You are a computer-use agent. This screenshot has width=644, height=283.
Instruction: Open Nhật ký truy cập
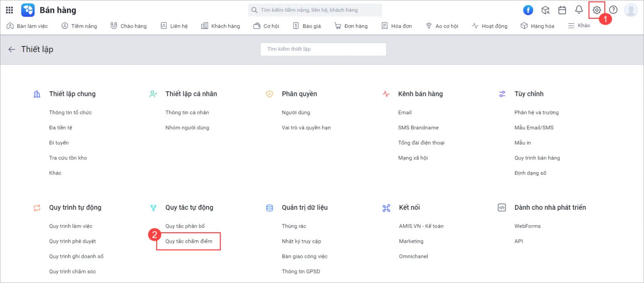pyautogui.click(x=301, y=241)
